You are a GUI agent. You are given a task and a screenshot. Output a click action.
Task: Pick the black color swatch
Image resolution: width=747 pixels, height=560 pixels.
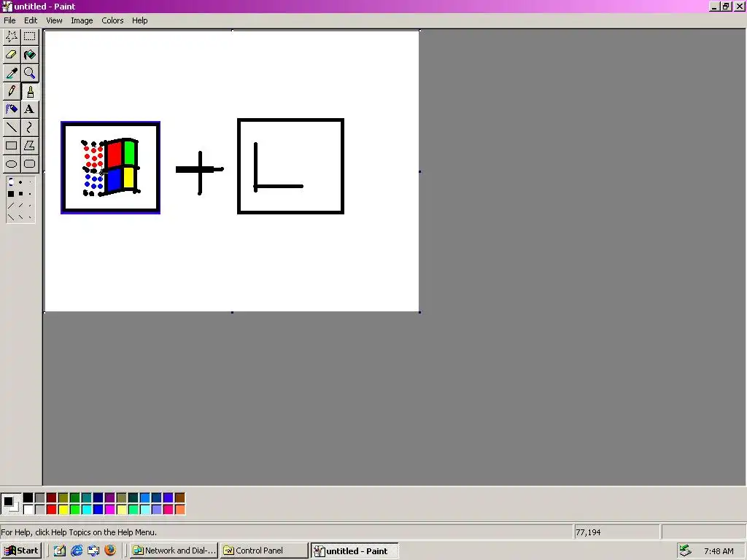point(28,497)
